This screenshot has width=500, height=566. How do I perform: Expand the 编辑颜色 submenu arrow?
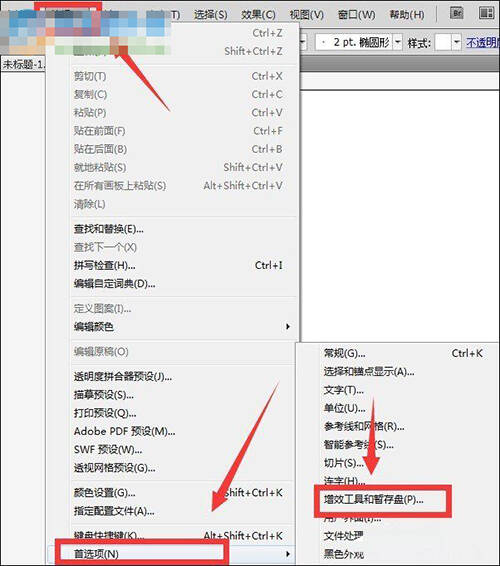point(288,327)
